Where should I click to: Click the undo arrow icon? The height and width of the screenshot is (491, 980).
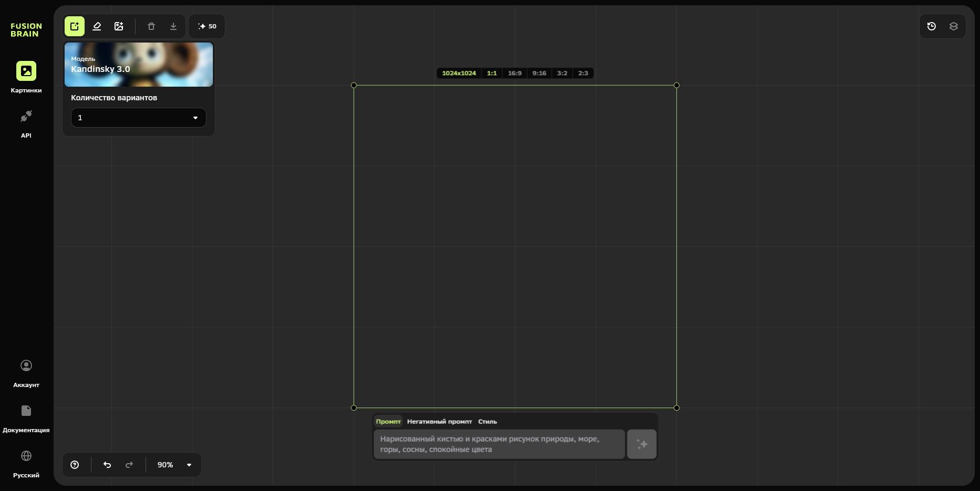click(107, 465)
